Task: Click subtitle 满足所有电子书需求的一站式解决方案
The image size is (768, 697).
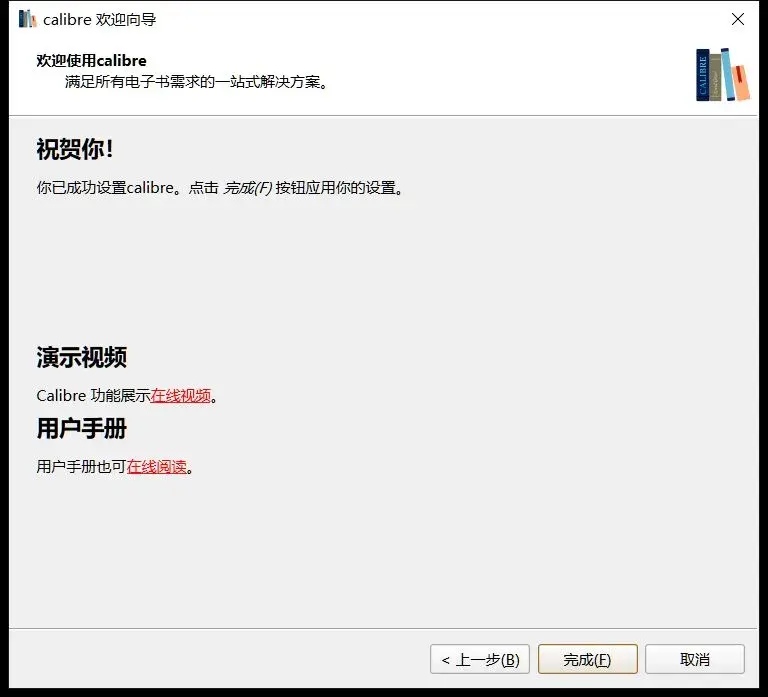Action: click(x=196, y=81)
